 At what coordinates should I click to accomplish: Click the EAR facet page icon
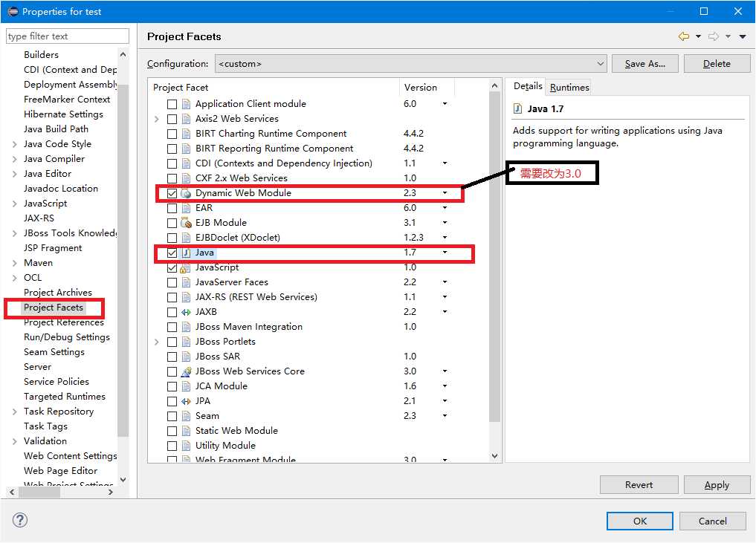(x=186, y=208)
